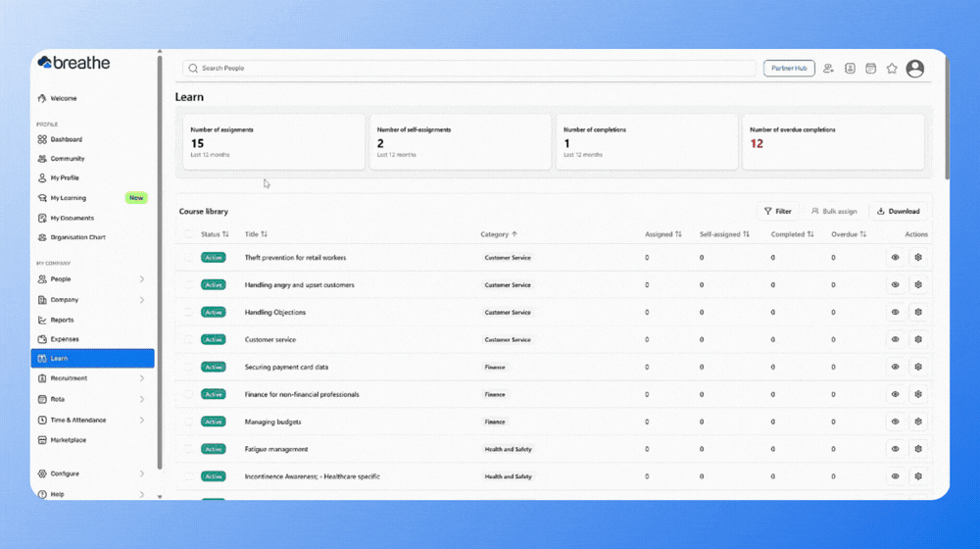
Task: Click the main page vertical scrollbar
Action: point(947,119)
